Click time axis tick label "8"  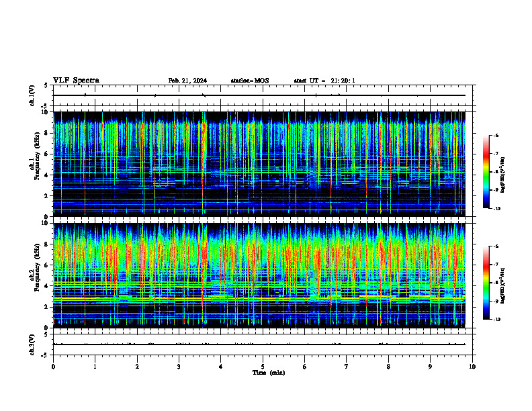[x=388, y=367]
